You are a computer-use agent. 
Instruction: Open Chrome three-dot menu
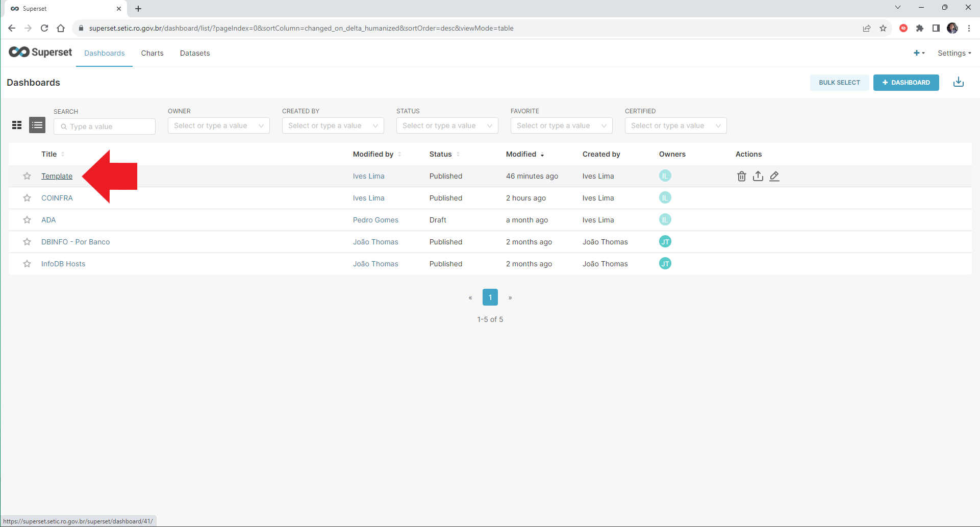point(969,28)
